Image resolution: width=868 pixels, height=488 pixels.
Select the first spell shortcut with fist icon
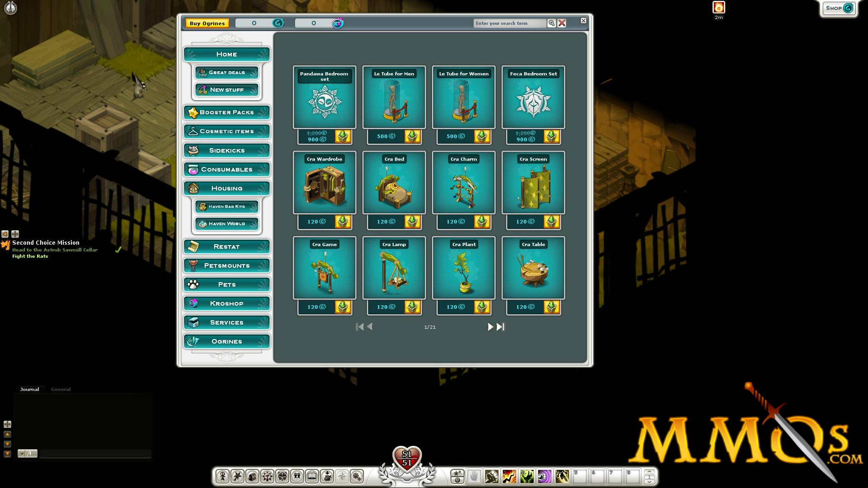[x=492, y=476]
